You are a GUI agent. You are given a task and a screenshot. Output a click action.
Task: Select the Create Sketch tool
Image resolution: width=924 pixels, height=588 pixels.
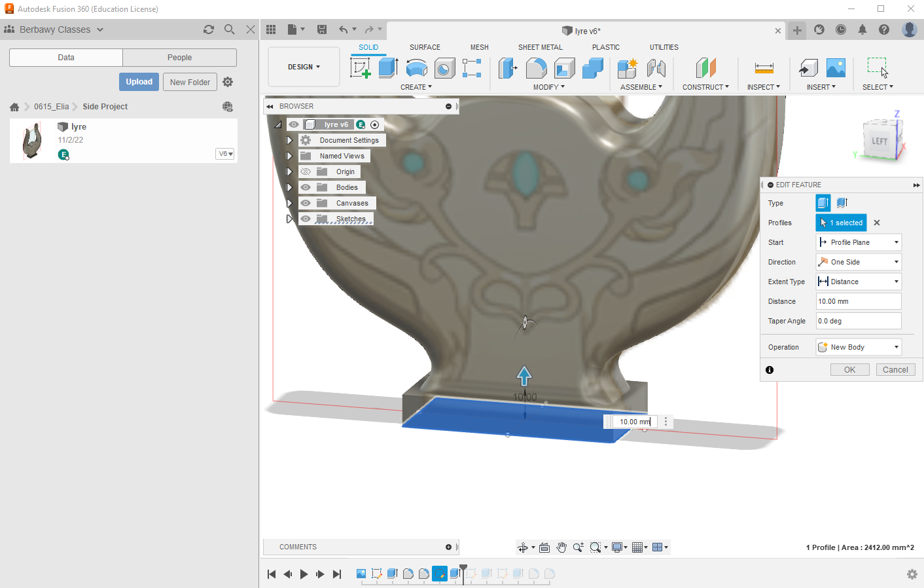[360, 68]
